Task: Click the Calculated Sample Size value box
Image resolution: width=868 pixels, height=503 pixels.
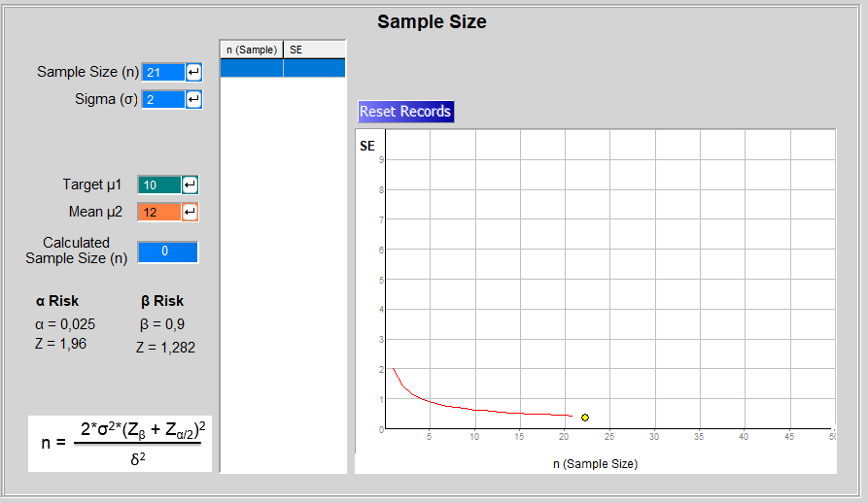Action: [168, 251]
